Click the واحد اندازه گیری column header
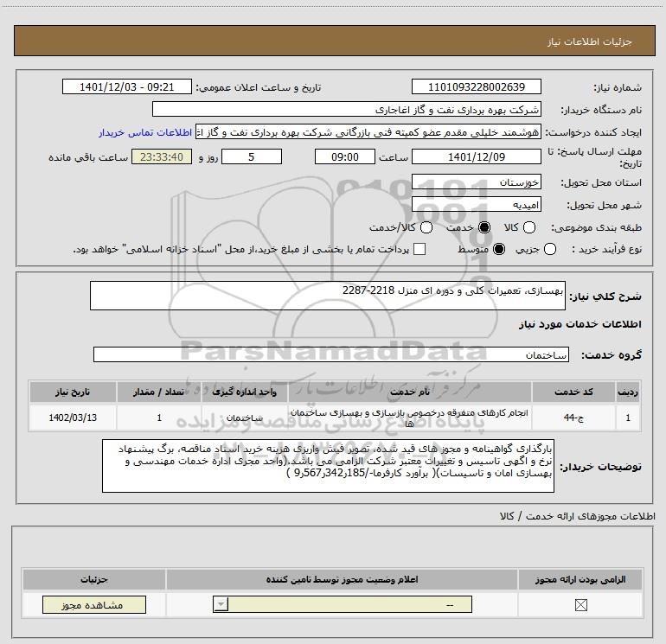The height and width of the screenshot is (644, 666). pos(244,392)
